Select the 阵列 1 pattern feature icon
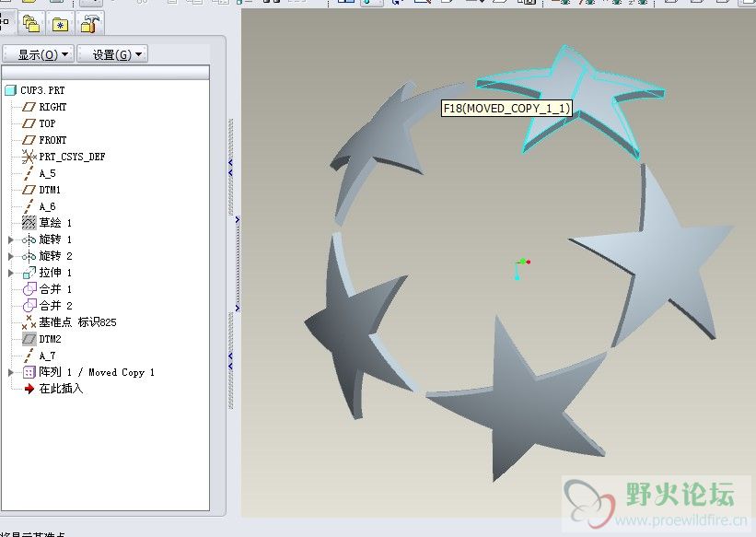 (x=29, y=372)
